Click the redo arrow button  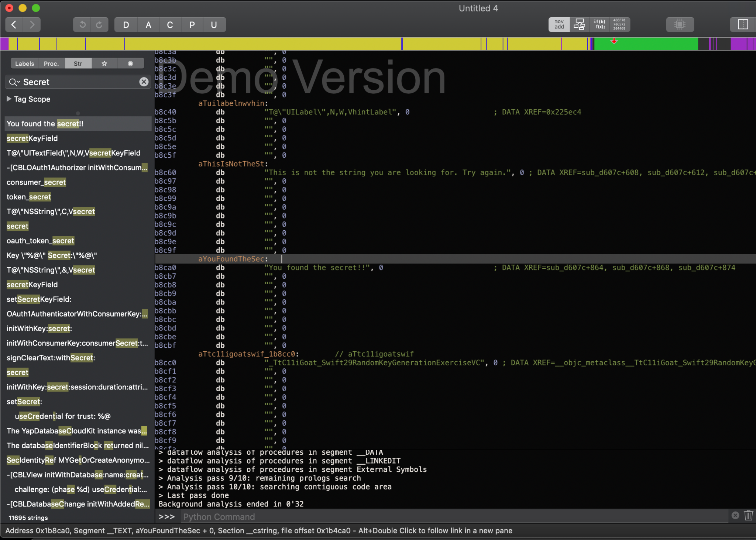99,25
